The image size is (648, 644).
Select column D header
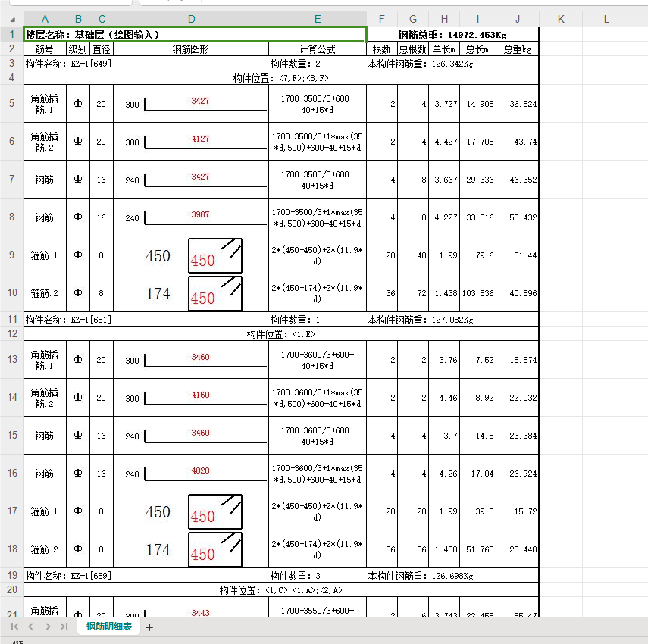pos(191,19)
